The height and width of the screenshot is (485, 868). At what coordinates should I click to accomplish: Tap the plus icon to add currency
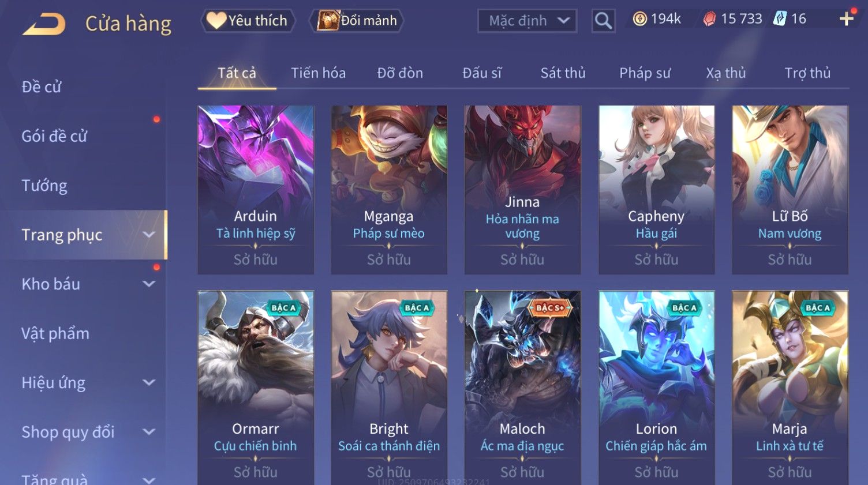[x=846, y=19]
